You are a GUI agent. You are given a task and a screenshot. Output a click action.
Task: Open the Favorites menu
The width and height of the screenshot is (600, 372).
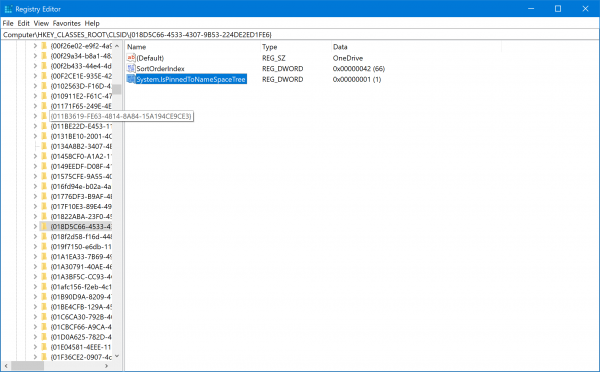[x=67, y=23]
